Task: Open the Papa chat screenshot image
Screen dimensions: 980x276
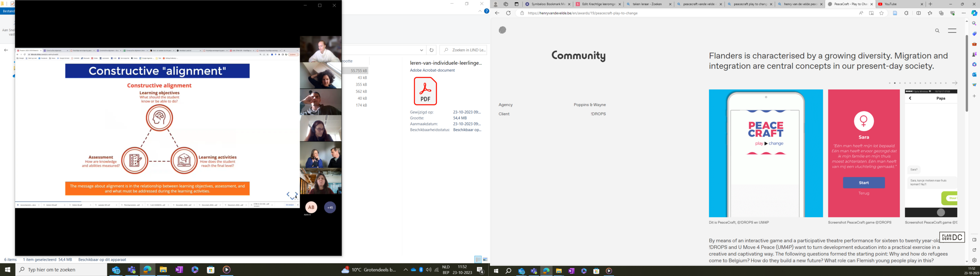Action: 931,153
